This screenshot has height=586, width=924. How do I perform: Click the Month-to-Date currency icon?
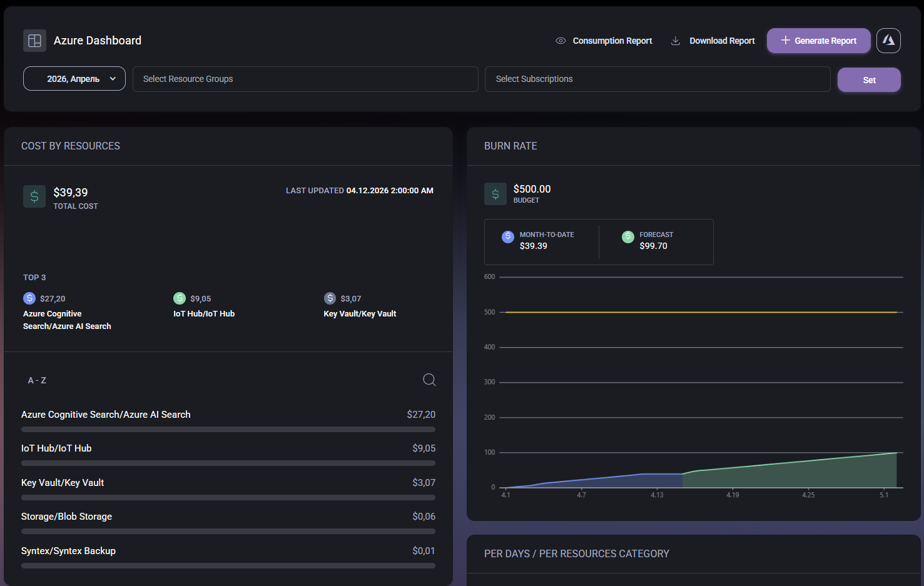[x=507, y=236]
